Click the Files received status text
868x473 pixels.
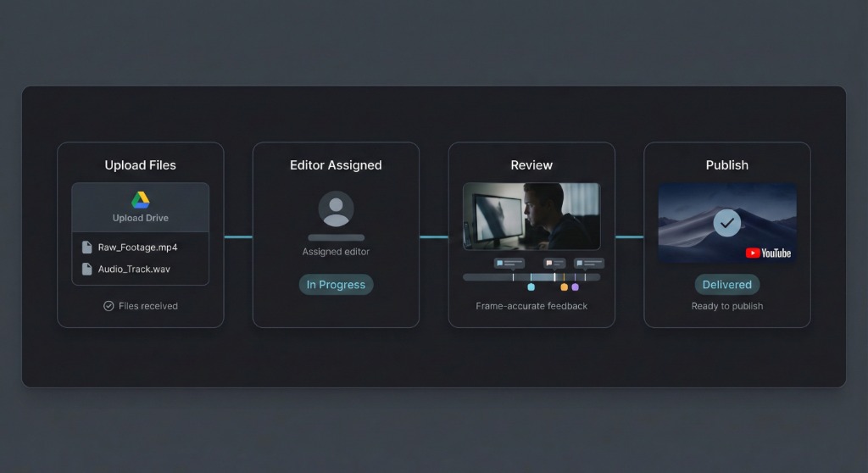(147, 306)
